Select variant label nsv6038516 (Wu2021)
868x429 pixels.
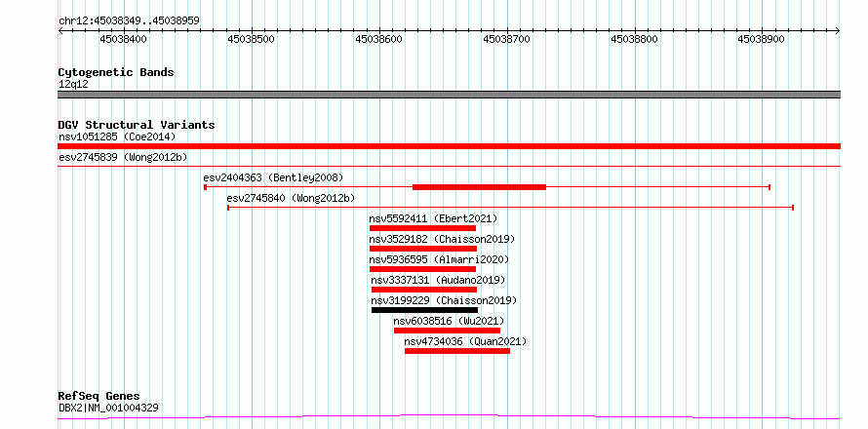(x=449, y=321)
